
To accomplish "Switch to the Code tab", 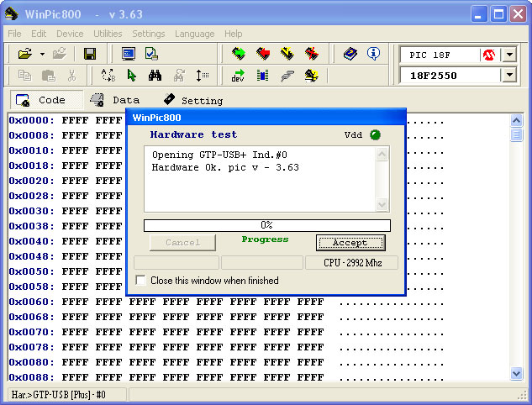I will click(46, 100).
